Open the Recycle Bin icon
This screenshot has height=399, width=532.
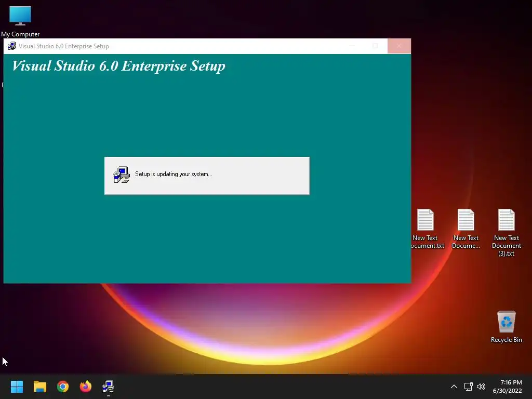pos(506,326)
